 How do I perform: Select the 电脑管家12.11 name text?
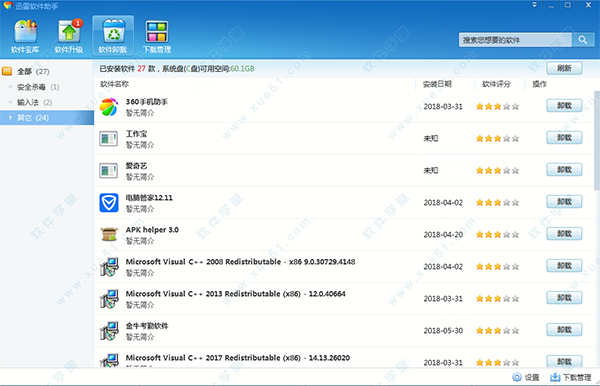[x=149, y=198]
